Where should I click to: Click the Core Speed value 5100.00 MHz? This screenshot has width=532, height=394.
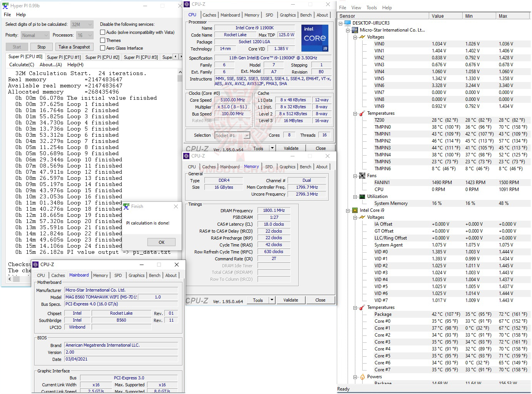(x=233, y=100)
